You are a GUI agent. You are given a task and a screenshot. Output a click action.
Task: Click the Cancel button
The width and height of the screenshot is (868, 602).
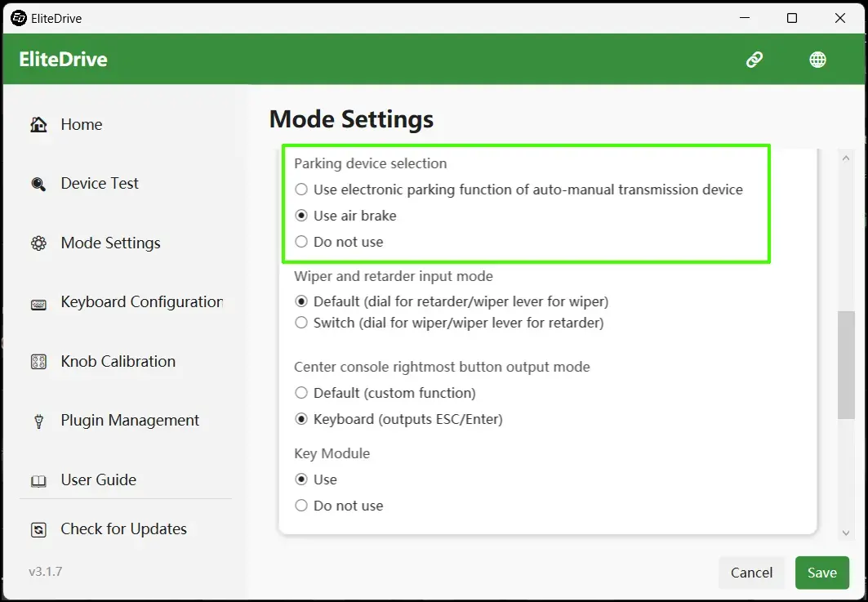click(751, 573)
